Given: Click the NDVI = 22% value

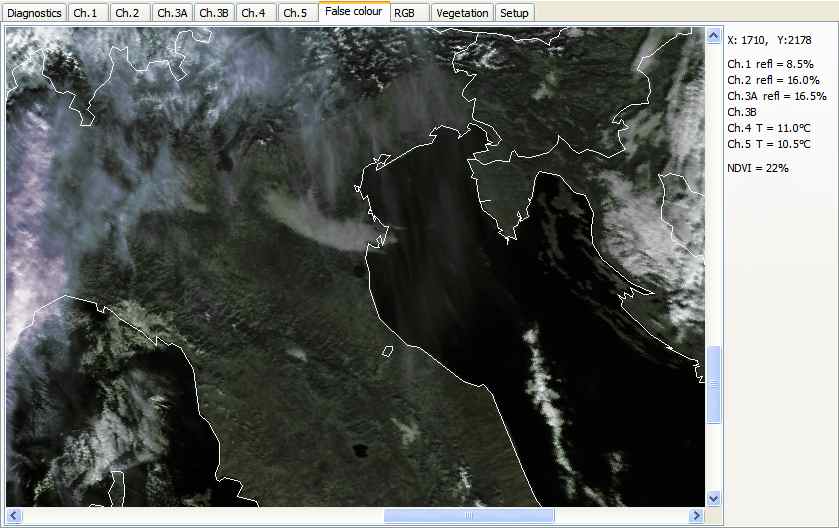Looking at the screenshot, I should [x=758, y=168].
